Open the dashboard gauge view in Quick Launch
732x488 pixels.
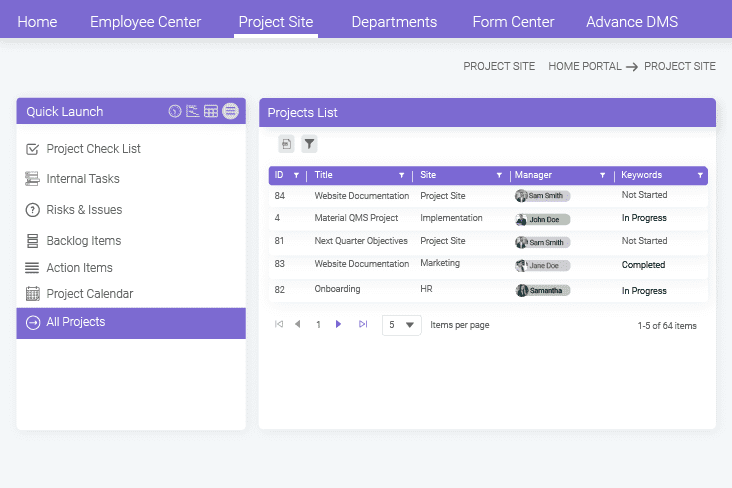[175, 111]
